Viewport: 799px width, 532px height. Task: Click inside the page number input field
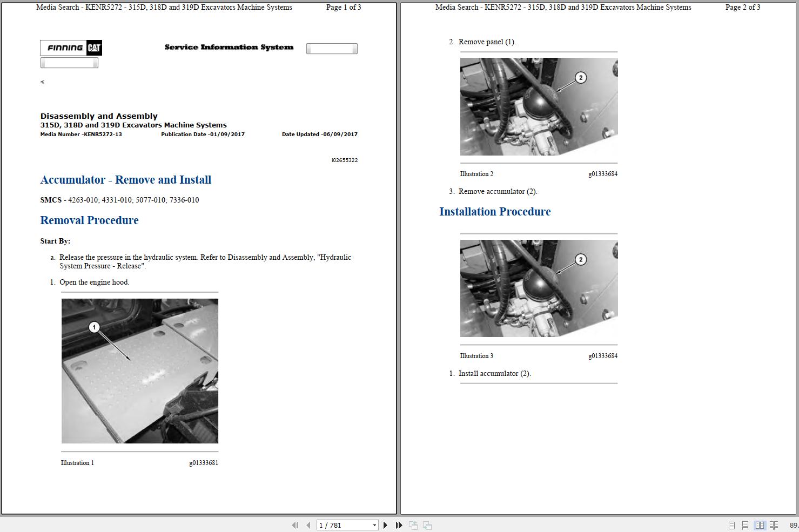[x=340, y=524]
